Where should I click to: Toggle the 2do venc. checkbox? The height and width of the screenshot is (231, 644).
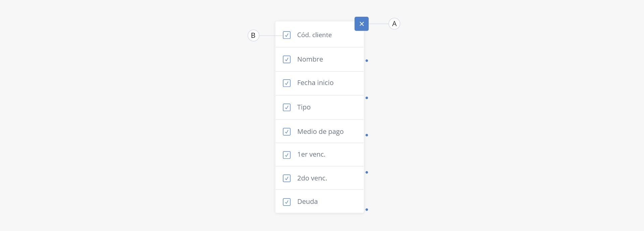tap(287, 178)
